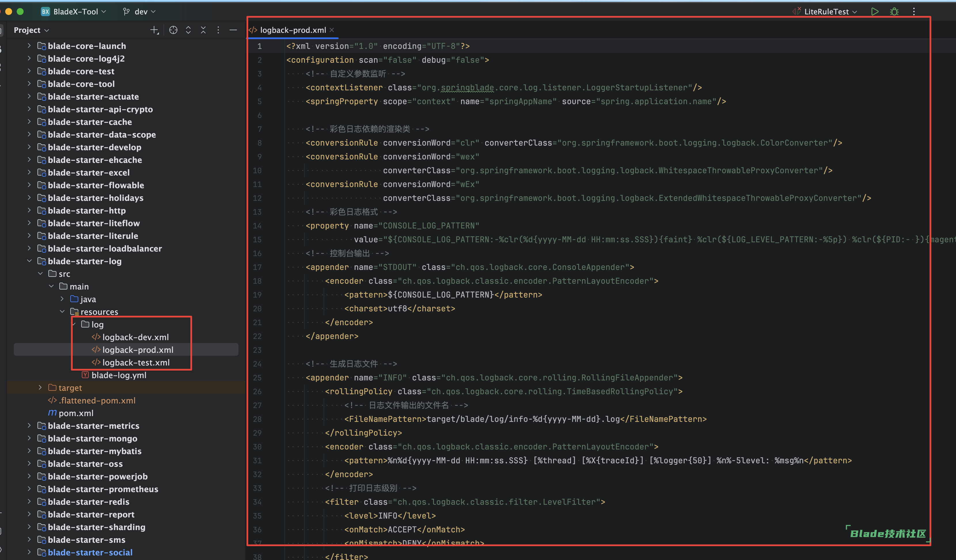The width and height of the screenshot is (956, 560).
Task: Select blade-starter-literule module
Action: coord(92,236)
